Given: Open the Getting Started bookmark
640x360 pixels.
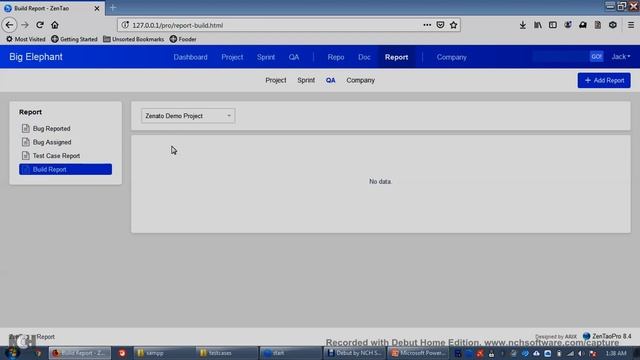Looking at the screenshot, I should 74,39.
